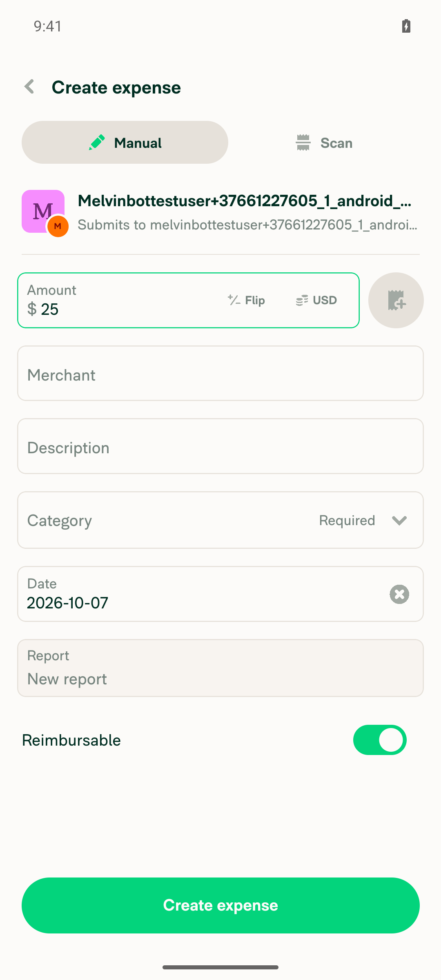The image size is (441, 980).
Task: Tap the orange M badge on avatar
Action: click(58, 226)
